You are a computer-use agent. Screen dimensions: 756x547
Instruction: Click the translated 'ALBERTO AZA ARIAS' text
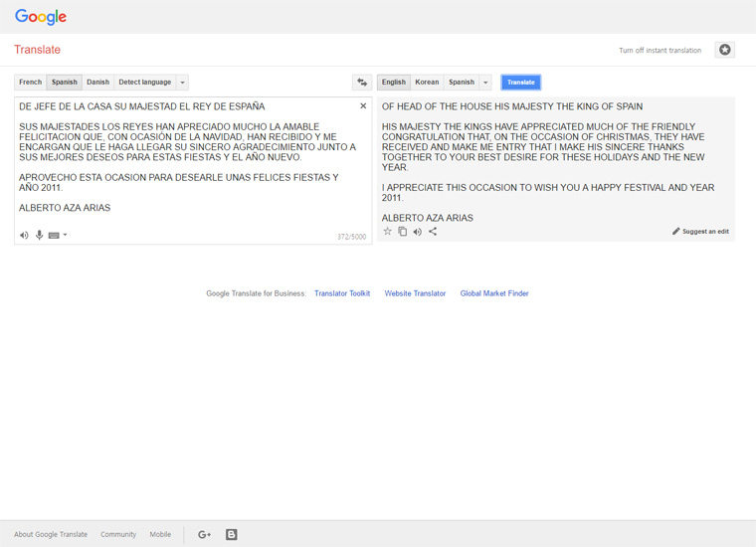click(x=427, y=218)
